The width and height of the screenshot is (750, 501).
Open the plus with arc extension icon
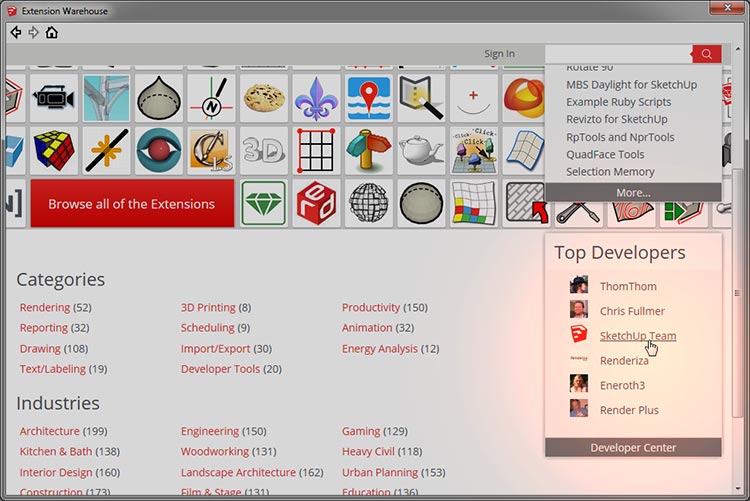(474, 98)
